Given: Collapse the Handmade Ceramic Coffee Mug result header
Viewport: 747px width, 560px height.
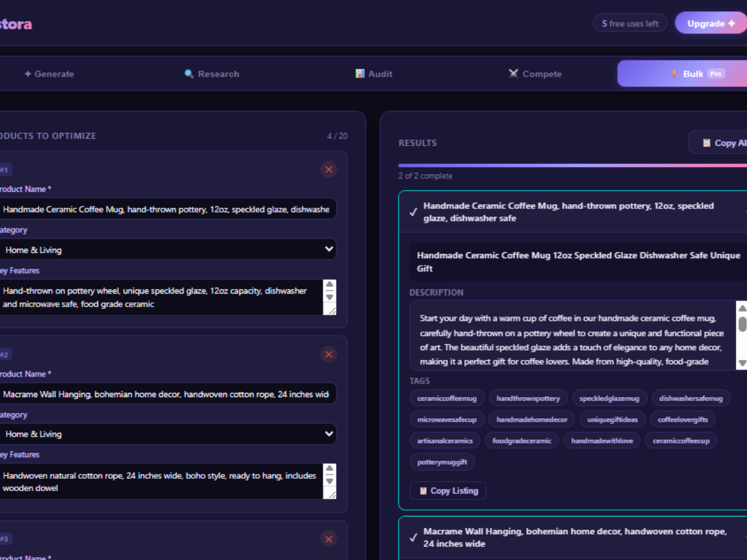Looking at the screenshot, I should 573,212.
